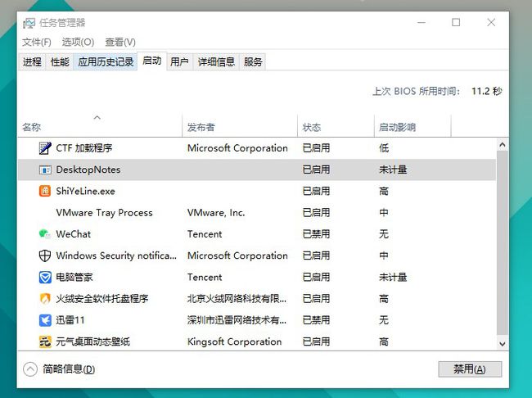This screenshot has height=398, width=532.
Task: Click 迅雷11's 已禁用 status cell
Action: (316, 320)
